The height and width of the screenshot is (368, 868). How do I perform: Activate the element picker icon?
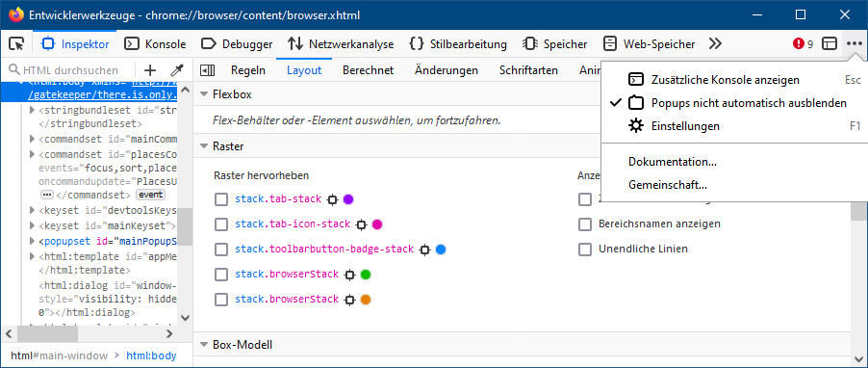click(x=17, y=43)
